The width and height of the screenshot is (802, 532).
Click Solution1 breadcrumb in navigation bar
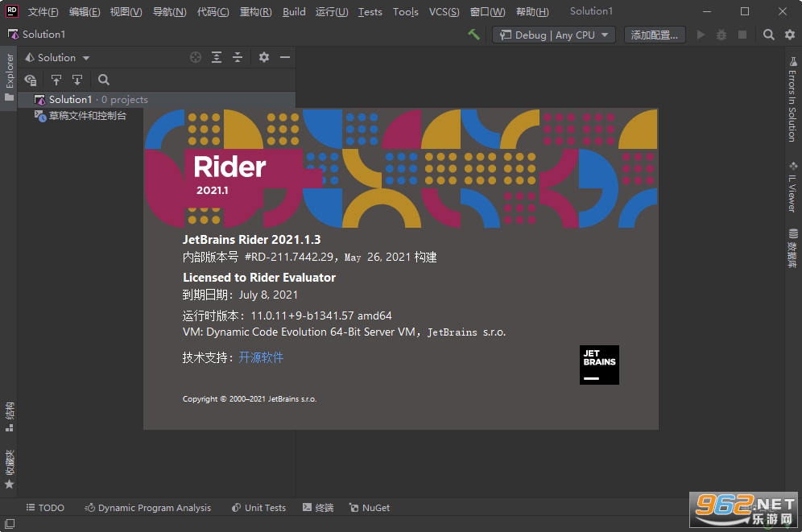point(37,35)
